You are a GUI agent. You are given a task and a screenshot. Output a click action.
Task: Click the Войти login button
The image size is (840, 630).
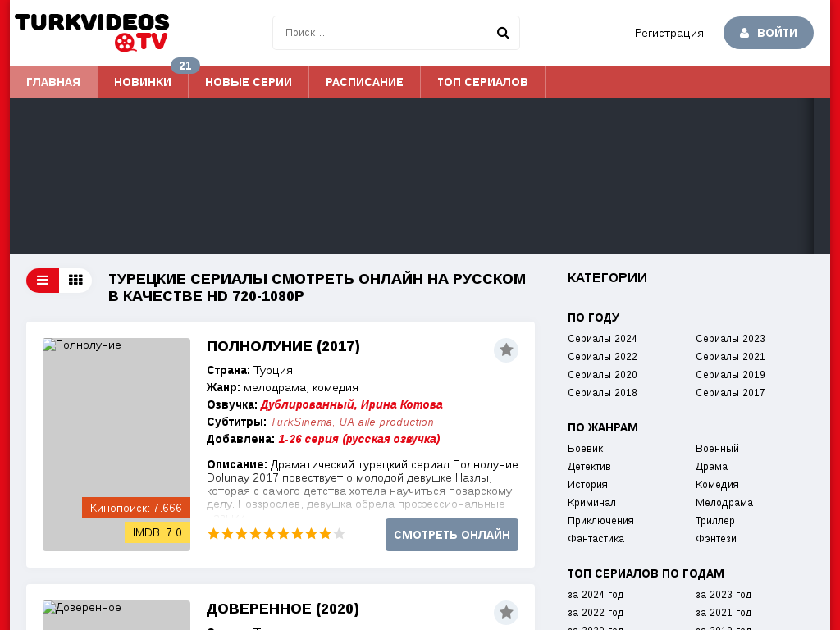(769, 33)
